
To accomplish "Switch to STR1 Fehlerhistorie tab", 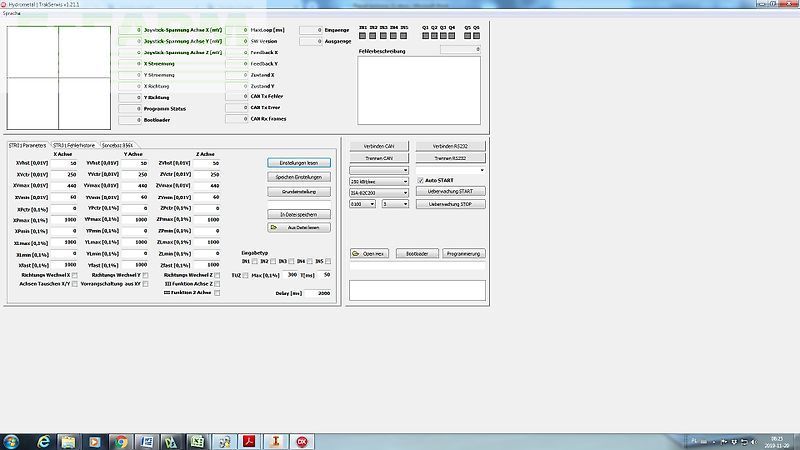I will pos(74,145).
